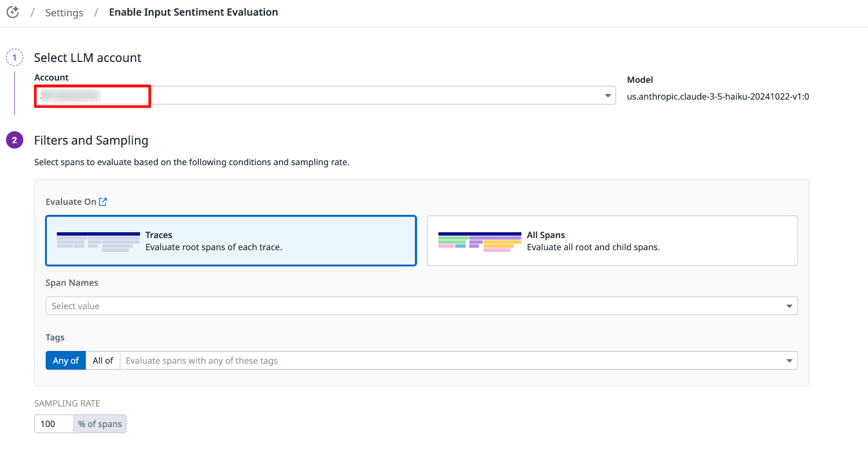The image size is (868, 450).
Task: Click the Tags input field
Action: click(x=451, y=360)
